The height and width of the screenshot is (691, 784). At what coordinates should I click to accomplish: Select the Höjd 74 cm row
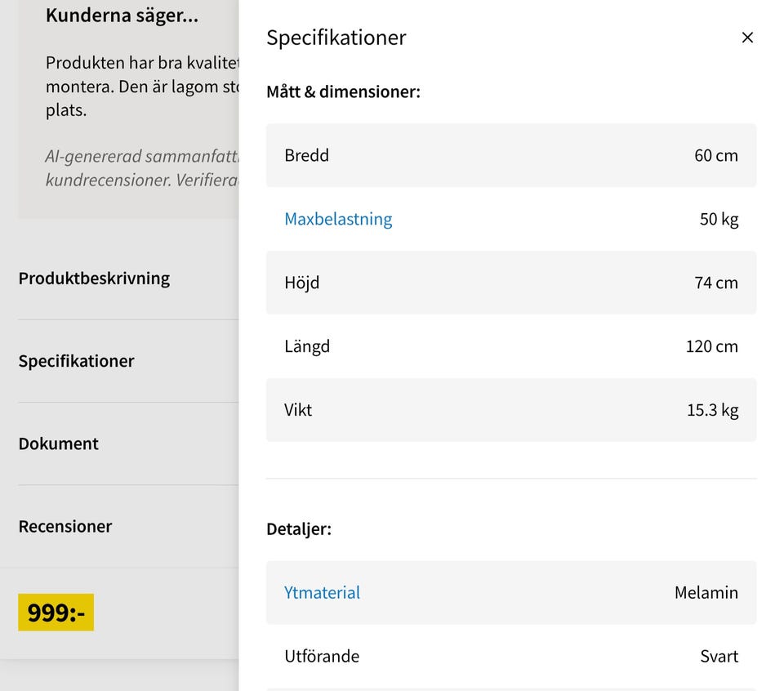510,283
